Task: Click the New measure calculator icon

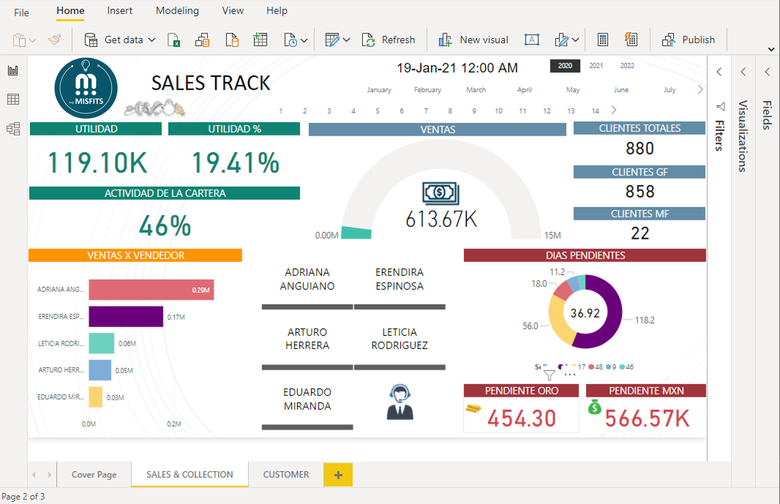Action: [602, 40]
